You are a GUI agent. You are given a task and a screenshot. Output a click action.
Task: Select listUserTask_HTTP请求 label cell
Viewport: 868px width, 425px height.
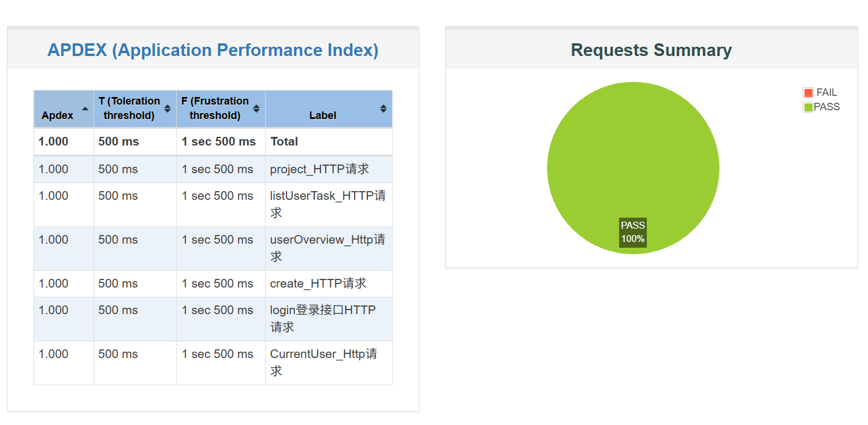(329, 204)
